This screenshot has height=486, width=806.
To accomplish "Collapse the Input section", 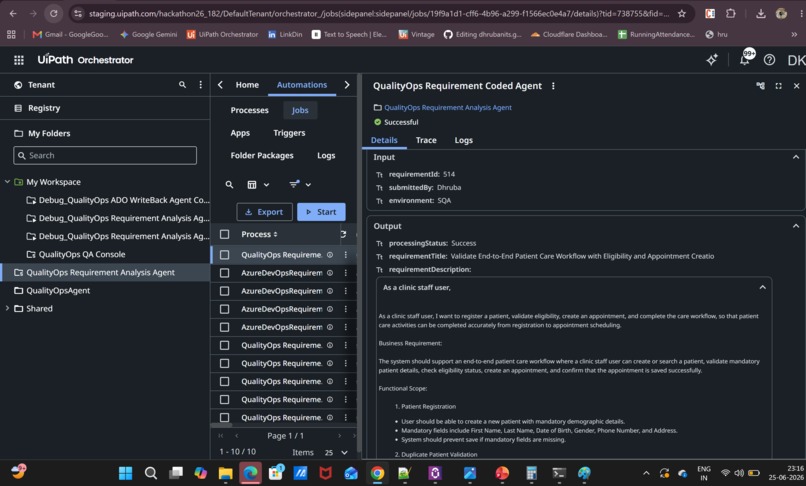I will (796, 157).
